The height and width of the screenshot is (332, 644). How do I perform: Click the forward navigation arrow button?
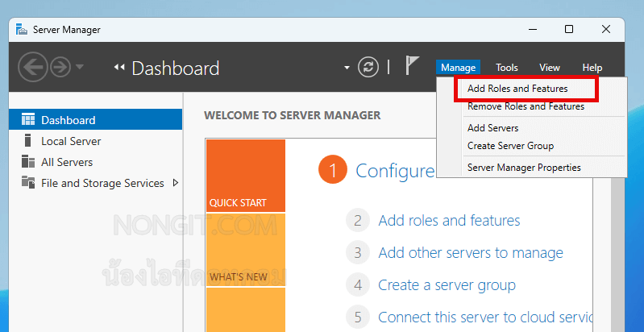point(60,67)
